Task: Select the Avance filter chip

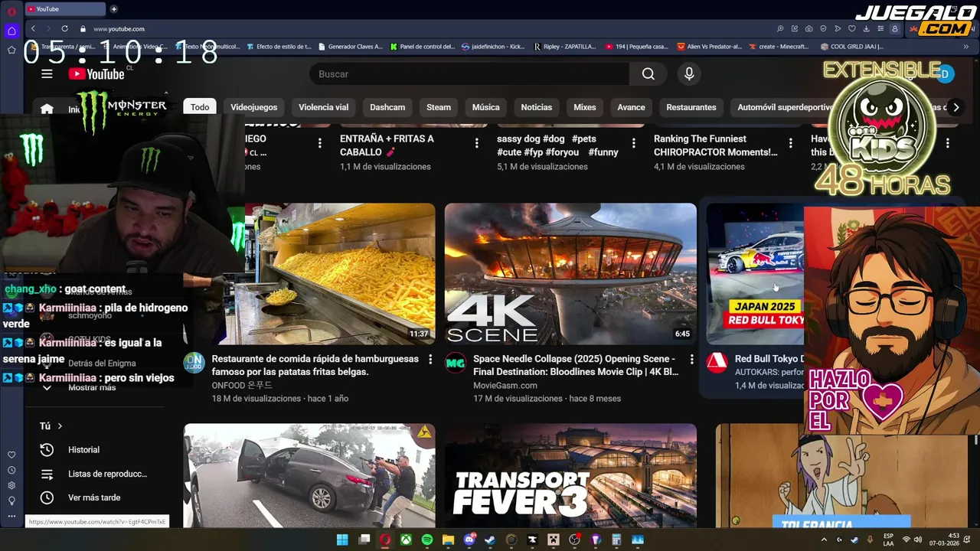Action: coord(631,107)
